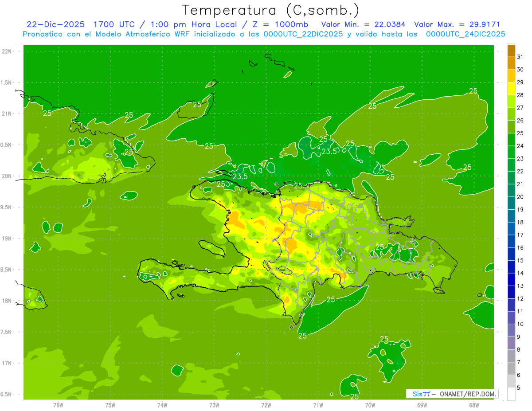Click the white bottom legend swatch
This screenshot has width=532, height=411.
[511, 394]
